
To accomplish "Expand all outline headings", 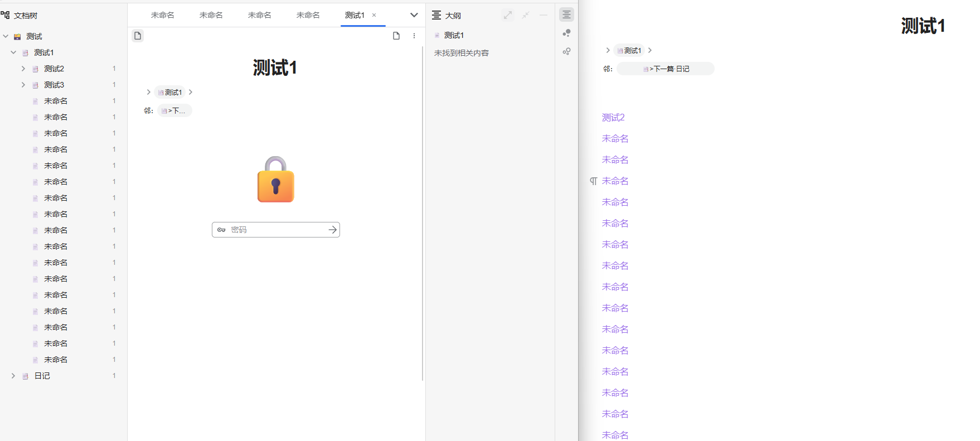I will tap(508, 15).
